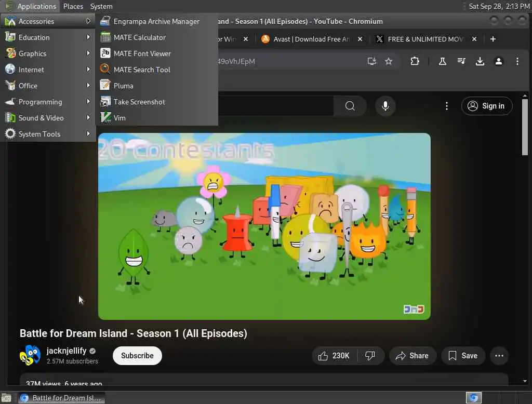Viewport: 532px width, 404px height.
Task: Click the page vertical scrollbar thumb
Action: pos(525,127)
